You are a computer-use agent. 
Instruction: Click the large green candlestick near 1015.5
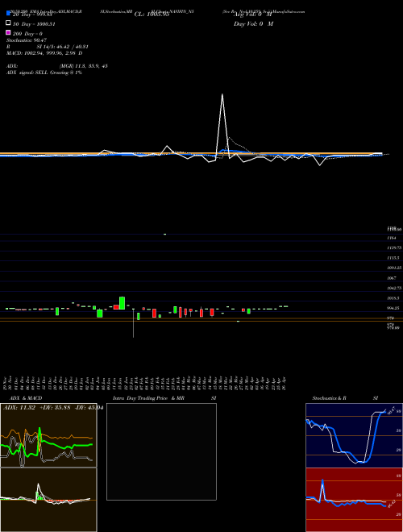pos(123,302)
